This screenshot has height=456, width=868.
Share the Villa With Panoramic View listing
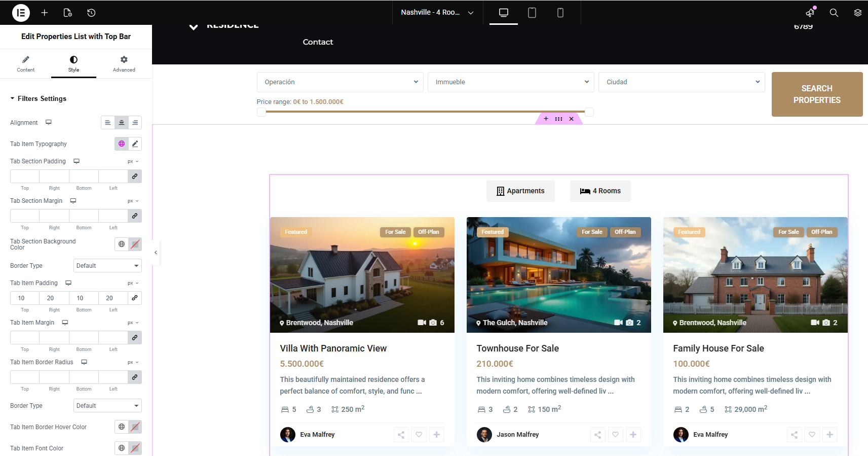click(401, 435)
